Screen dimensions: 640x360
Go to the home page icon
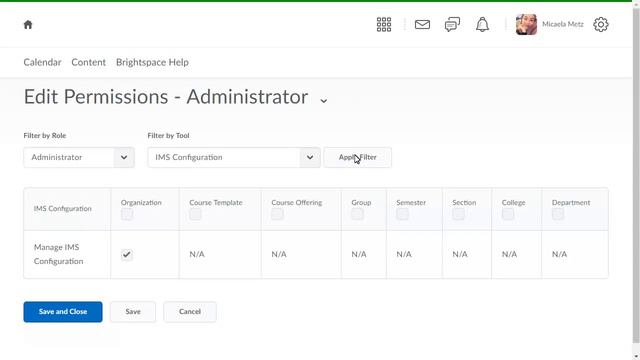pos(28,25)
